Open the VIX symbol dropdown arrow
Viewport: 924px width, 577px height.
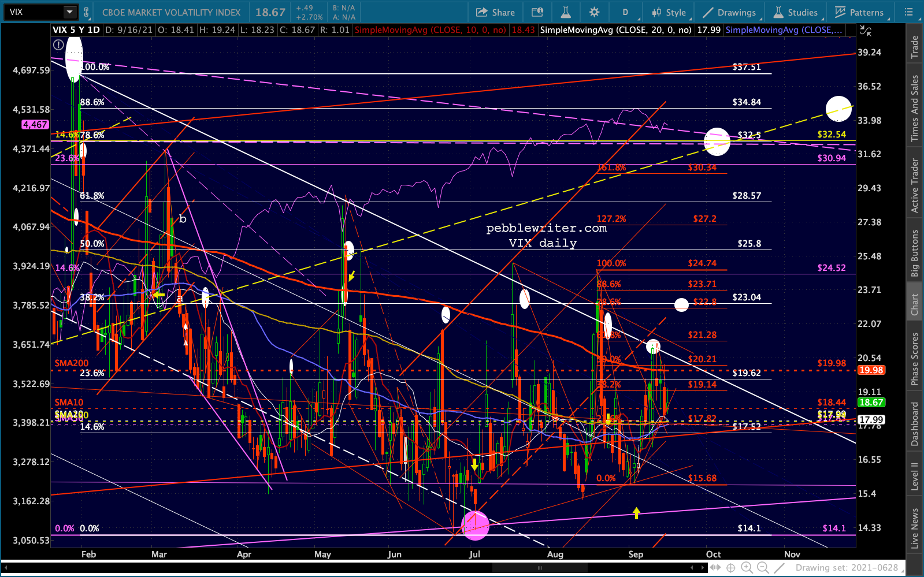pos(69,12)
